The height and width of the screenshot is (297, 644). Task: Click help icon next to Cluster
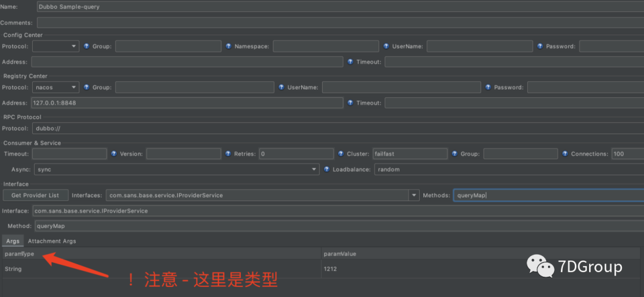(x=340, y=154)
